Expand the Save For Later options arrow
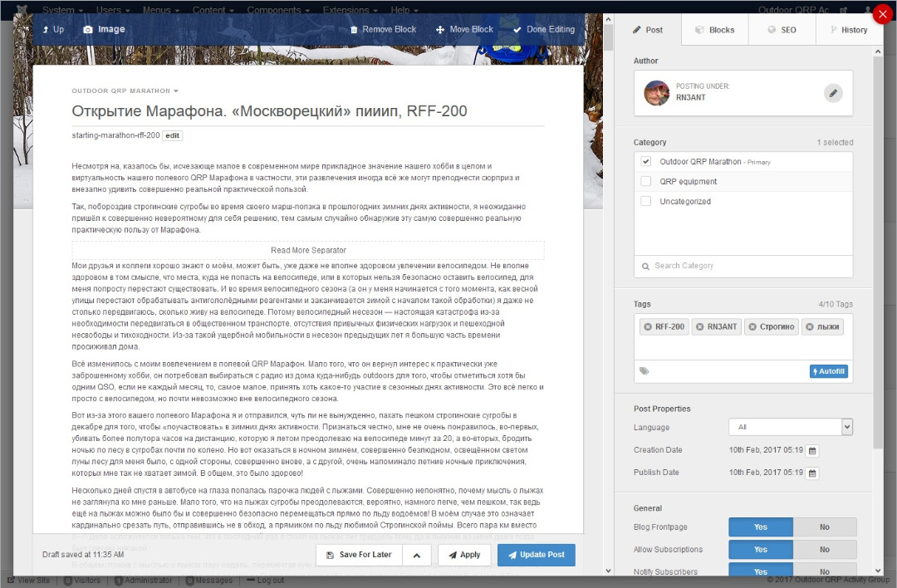Viewport: 897px width, 588px height. (x=416, y=555)
